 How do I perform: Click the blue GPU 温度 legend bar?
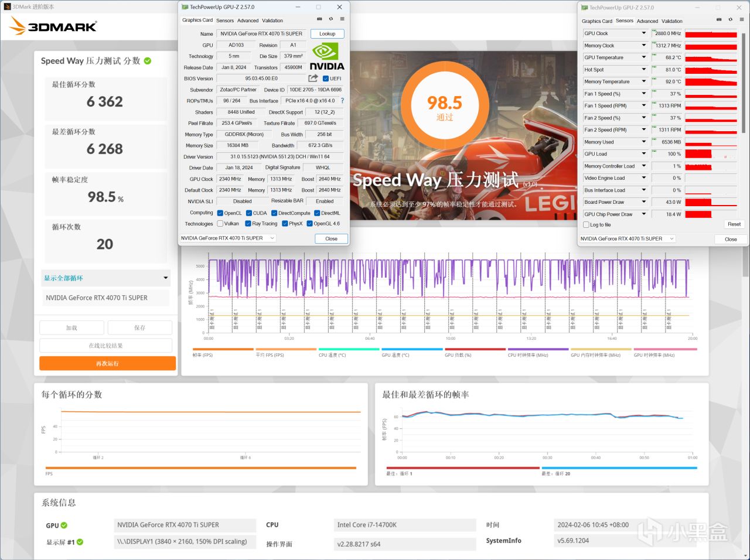(412, 350)
